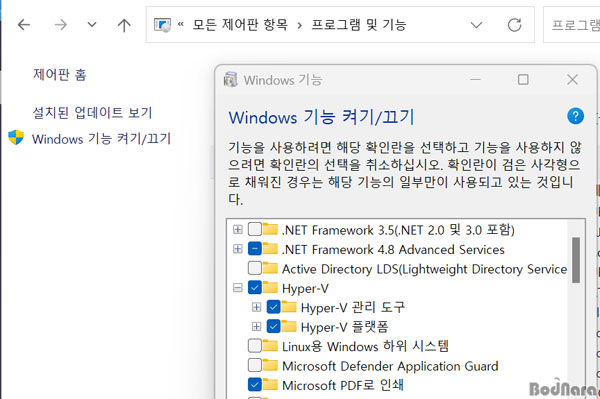Check Microsoft Defender Application Guard checkbox
Screen dimensions: 600x399
(255, 365)
